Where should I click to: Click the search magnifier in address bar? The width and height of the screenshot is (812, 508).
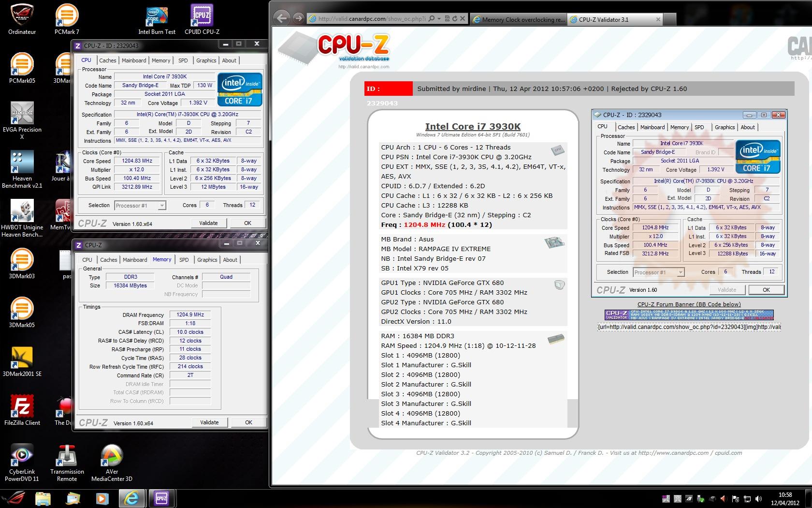432,19
